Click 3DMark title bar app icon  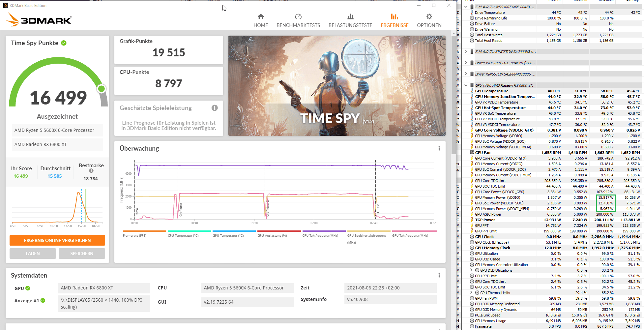[x=5, y=5]
